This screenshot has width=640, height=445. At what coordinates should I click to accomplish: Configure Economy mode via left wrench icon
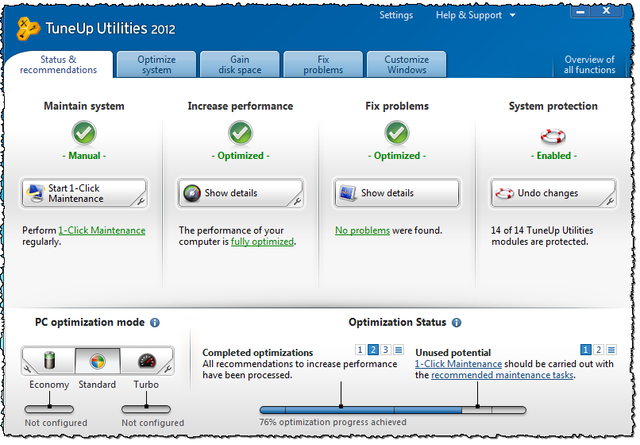coord(27,369)
